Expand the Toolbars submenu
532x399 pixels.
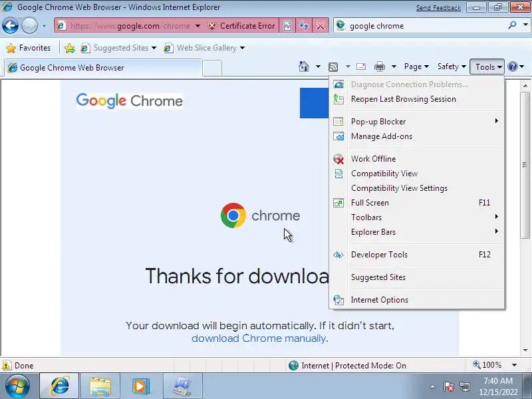pyautogui.click(x=417, y=217)
